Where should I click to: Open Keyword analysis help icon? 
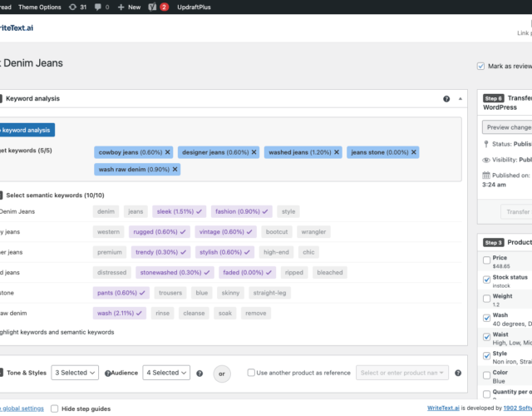pos(446,99)
